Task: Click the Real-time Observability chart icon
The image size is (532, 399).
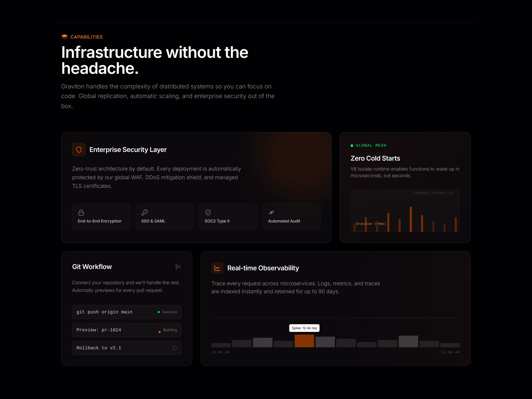Action: click(x=217, y=268)
